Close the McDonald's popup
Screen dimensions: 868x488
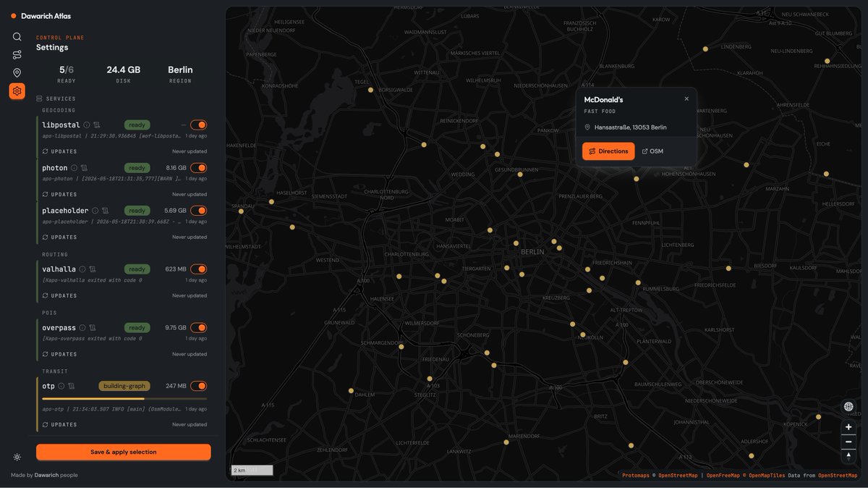click(x=686, y=99)
